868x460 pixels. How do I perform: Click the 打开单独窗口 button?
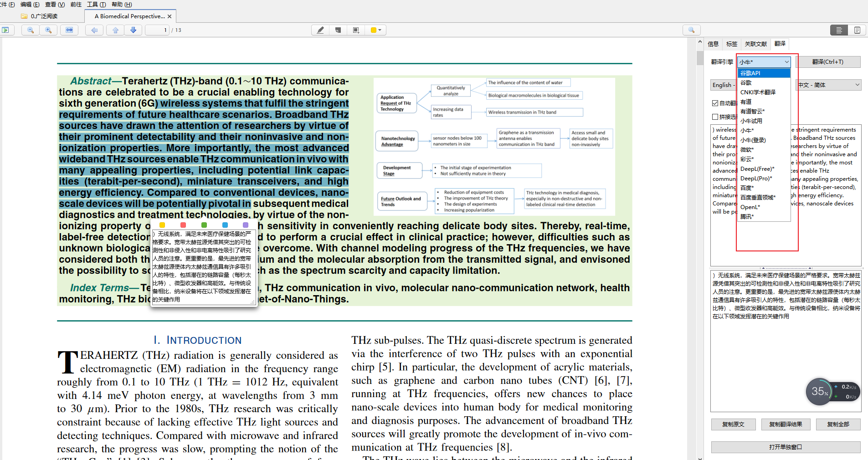click(786, 447)
